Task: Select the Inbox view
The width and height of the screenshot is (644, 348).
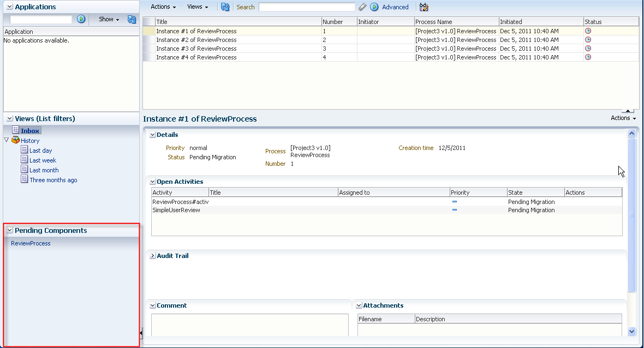Action: [30, 130]
